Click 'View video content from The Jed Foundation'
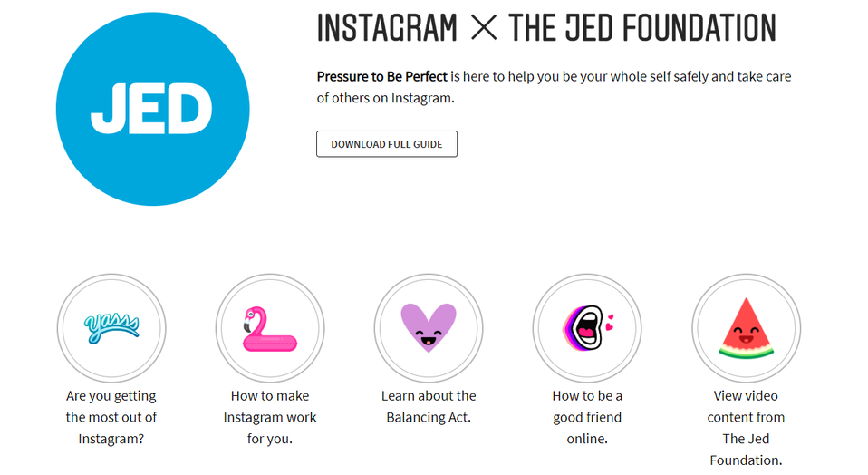This screenshot has height=475, width=868. (747, 427)
